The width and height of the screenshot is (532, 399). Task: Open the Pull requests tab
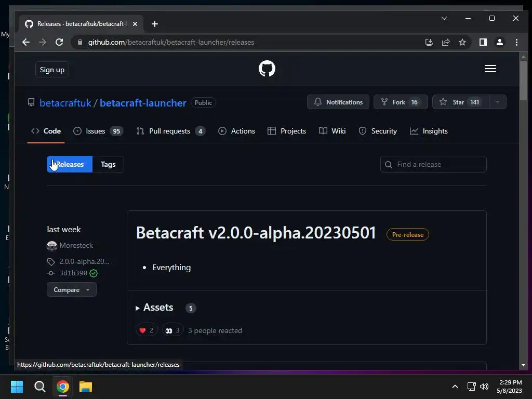tap(170, 131)
